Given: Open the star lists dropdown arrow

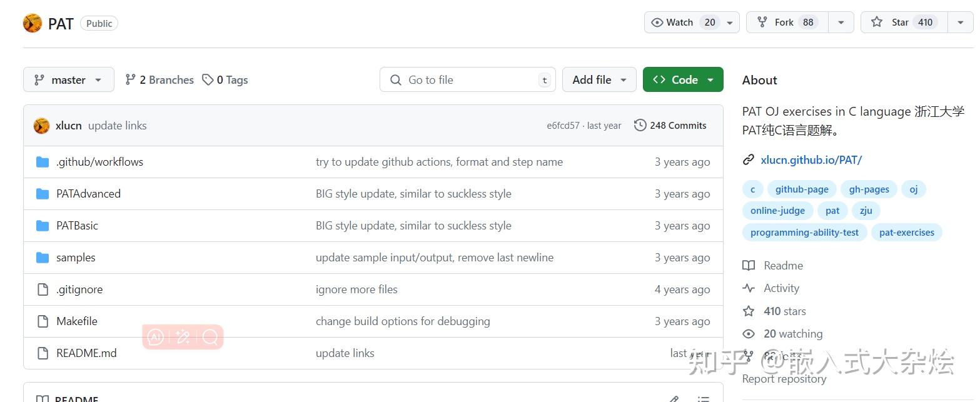Looking at the screenshot, I should coord(960,23).
